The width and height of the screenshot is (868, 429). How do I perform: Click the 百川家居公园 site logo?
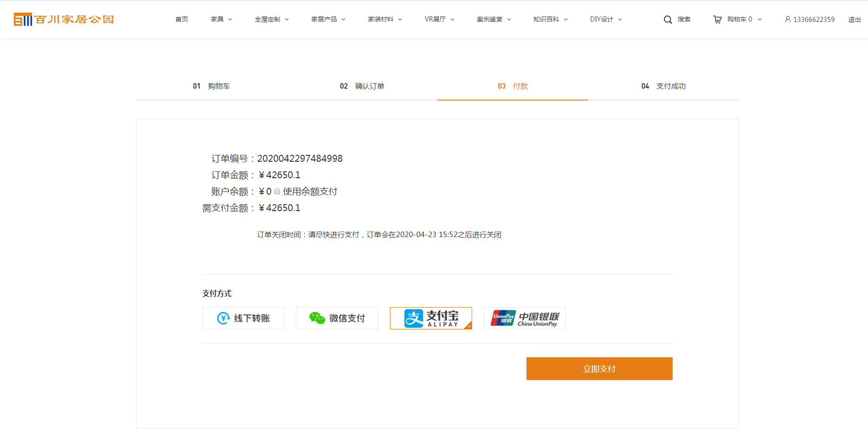click(x=63, y=19)
